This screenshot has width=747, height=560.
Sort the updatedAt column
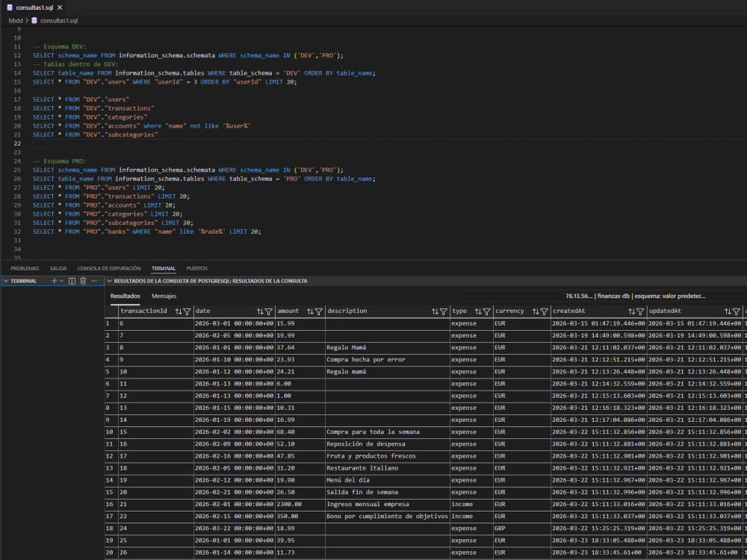pos(728,311)
